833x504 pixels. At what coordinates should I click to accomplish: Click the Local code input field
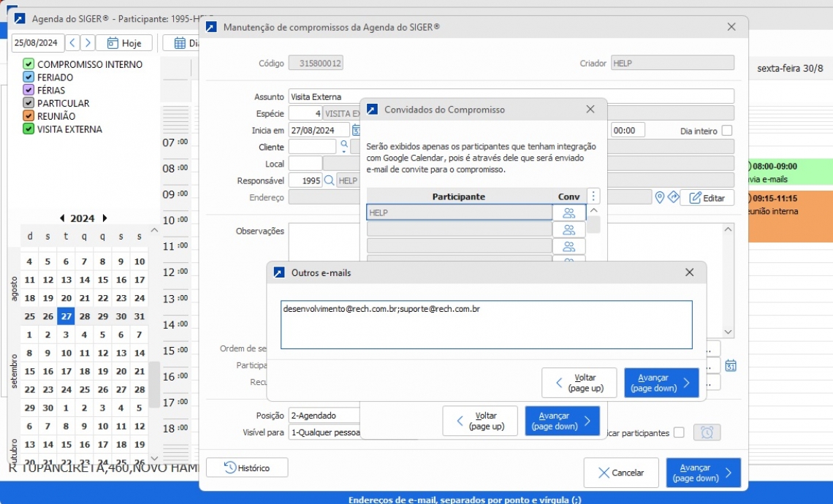305,164
